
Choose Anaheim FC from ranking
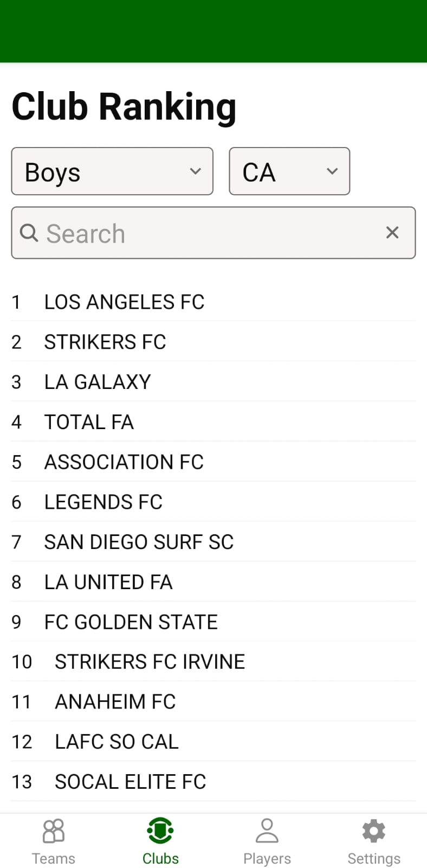115,702
